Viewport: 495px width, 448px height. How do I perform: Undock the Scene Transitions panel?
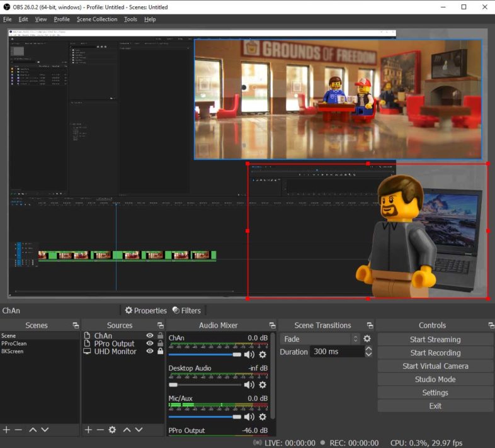[370, 325]
